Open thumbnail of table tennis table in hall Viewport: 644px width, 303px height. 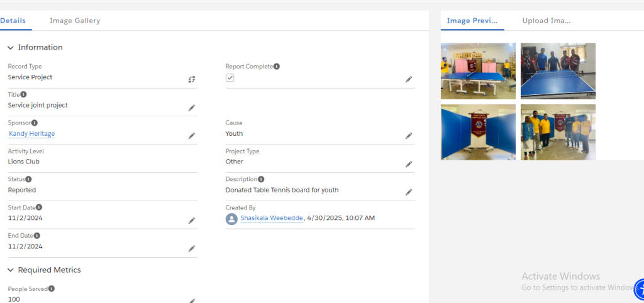[x=478, y=71]
